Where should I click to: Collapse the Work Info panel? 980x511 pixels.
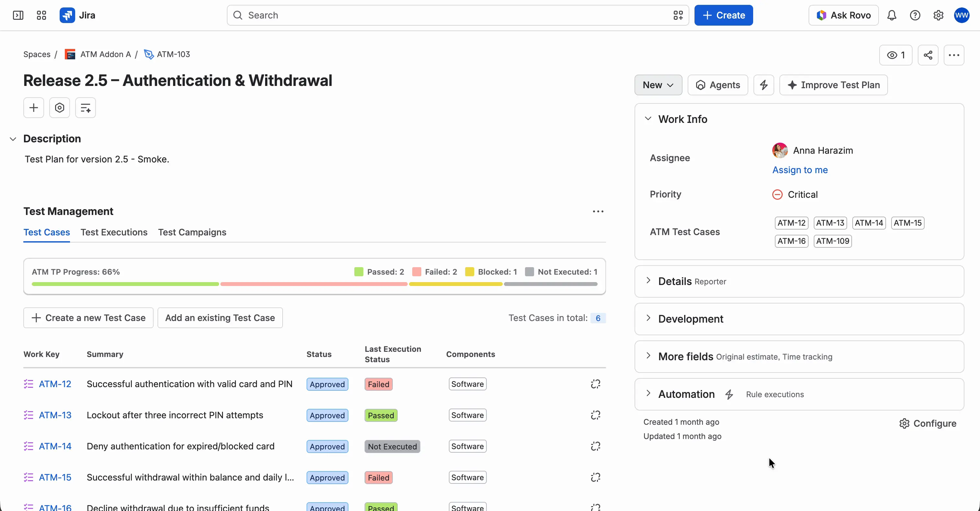[648, 119]
